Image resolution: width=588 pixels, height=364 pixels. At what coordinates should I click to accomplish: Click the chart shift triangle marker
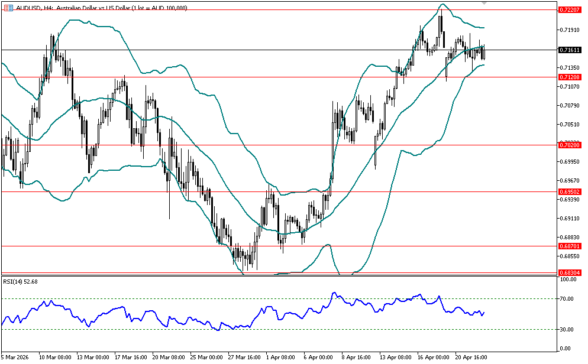click(486, 4)
